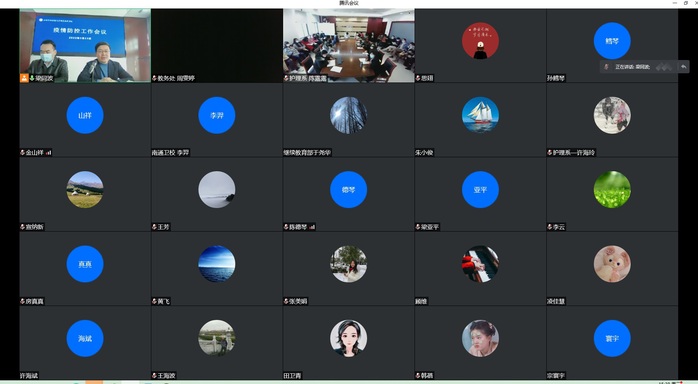Click the muted mic icon under the green grass avatar

(x=550, y=227)
